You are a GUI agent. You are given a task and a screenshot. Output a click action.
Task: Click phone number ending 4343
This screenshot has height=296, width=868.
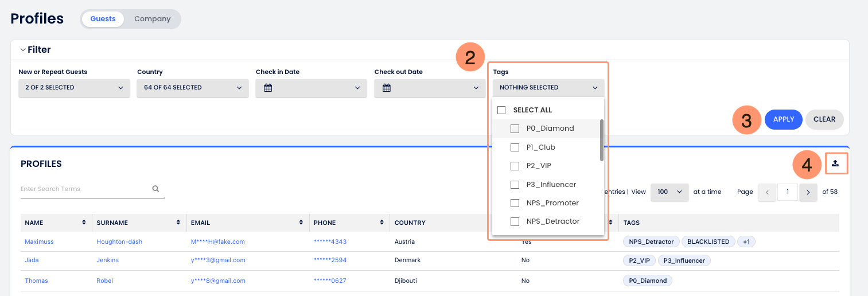pos(330,242)
